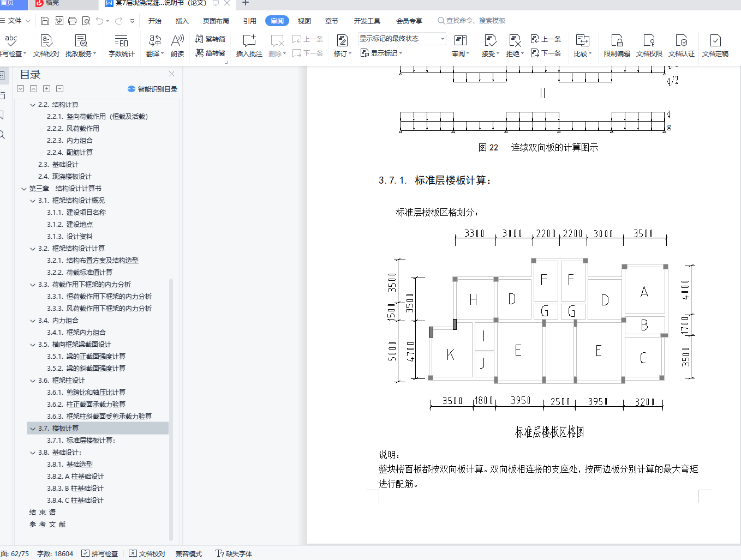Start 朗读 read aloud
Viewport: 741px width, 560px height.
pyautogui.click(x=177, y=46)
